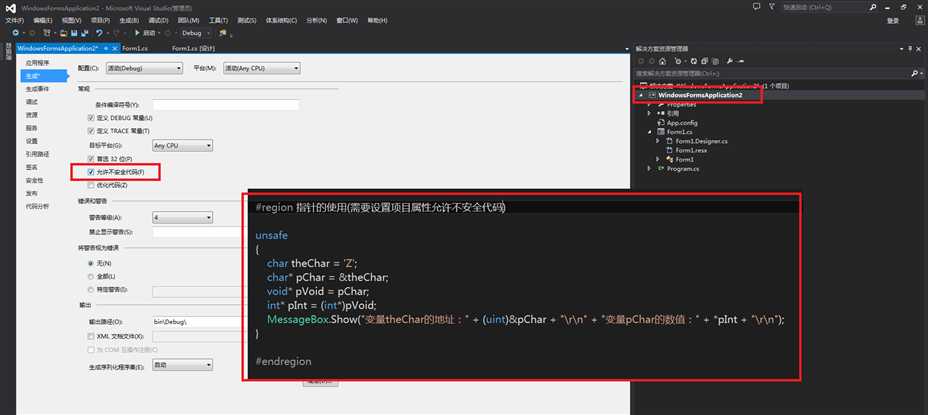Enable the 优化代码 checkbox
928x415 pixels.
click(x=91, y=185)
